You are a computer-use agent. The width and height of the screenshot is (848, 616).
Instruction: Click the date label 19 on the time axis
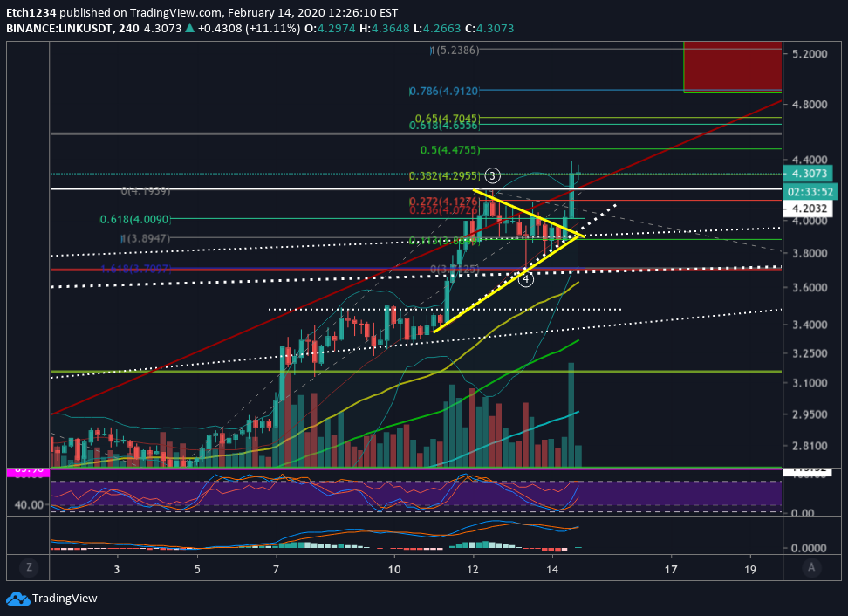(x=749, y=569)
